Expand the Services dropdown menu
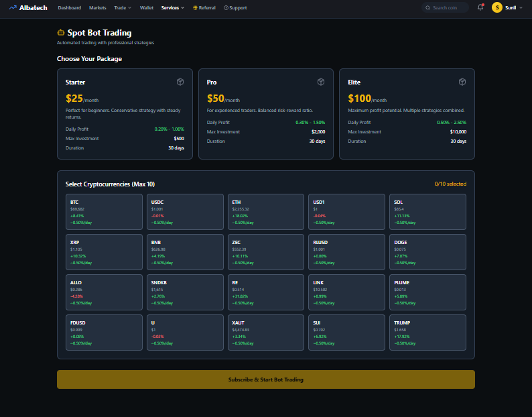Image resolution: width=532 pixels, height=417 pixels. (x=173, y=7)
